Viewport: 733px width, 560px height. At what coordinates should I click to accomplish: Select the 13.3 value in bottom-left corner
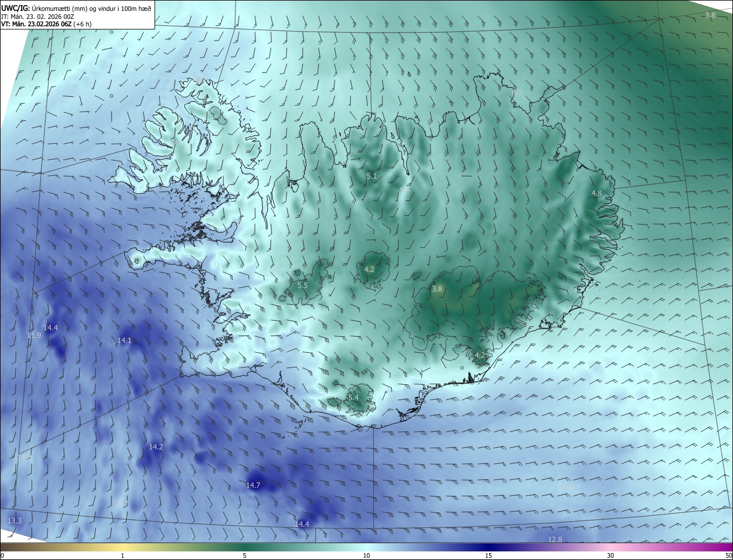[x=14, y=520]
